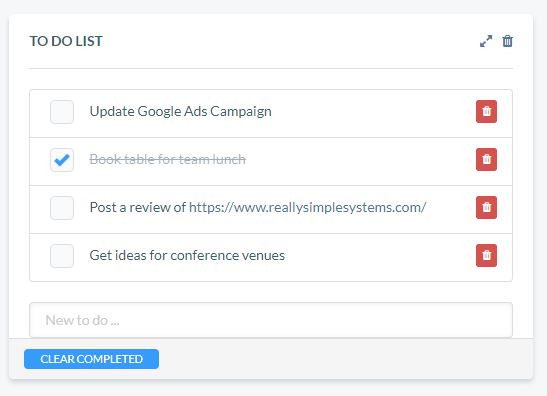Click blank space right of Update Google Ads text

click(373, 112)
